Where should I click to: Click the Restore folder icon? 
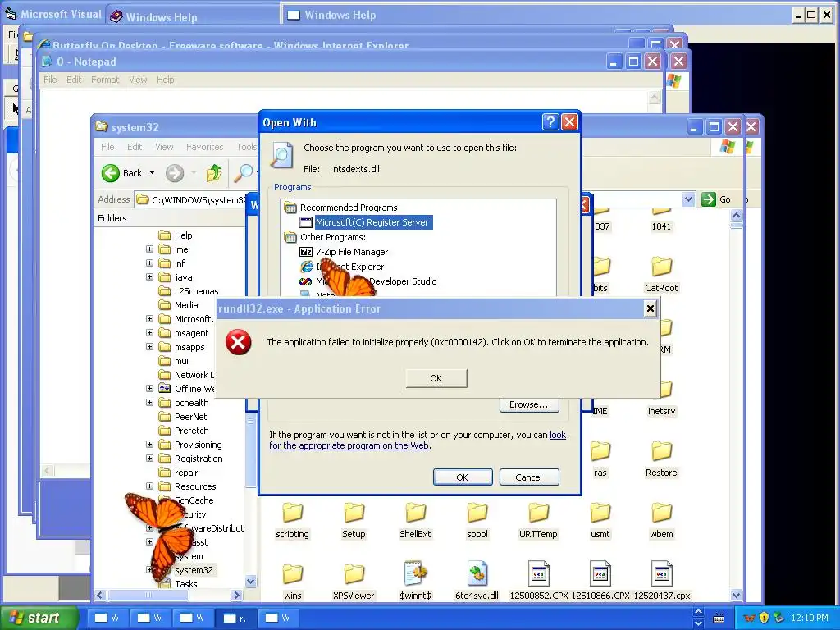click(662, 451)
